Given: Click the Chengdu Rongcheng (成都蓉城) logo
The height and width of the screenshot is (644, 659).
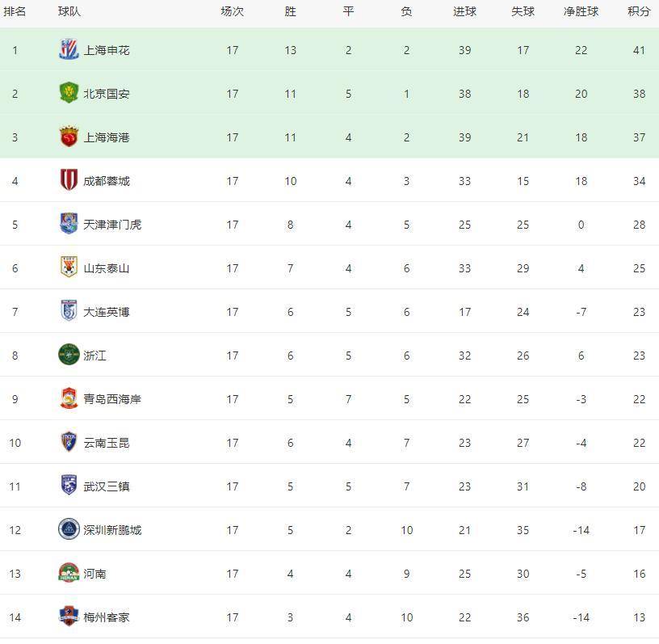Looking at the screenshot, I should click(x=69, y=181).
